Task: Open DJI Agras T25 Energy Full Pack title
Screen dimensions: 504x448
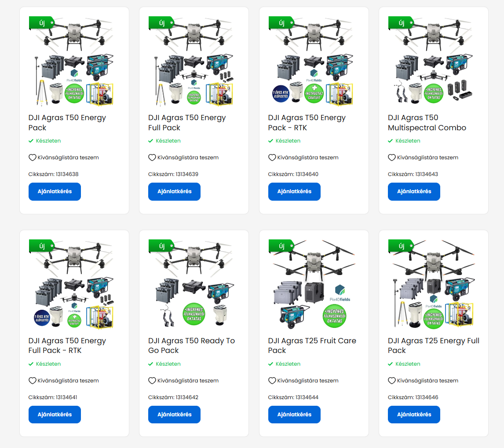Action: (x=433, y=345)
